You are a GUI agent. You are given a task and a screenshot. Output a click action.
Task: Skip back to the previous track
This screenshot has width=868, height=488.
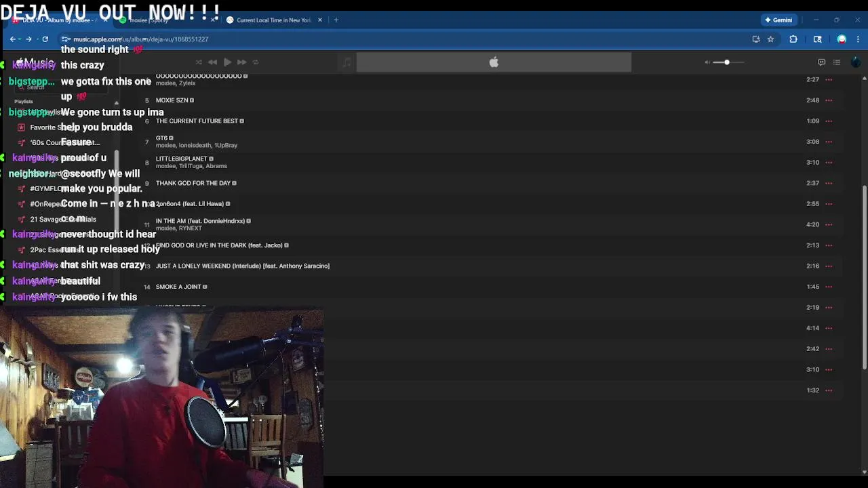[212, 62]
